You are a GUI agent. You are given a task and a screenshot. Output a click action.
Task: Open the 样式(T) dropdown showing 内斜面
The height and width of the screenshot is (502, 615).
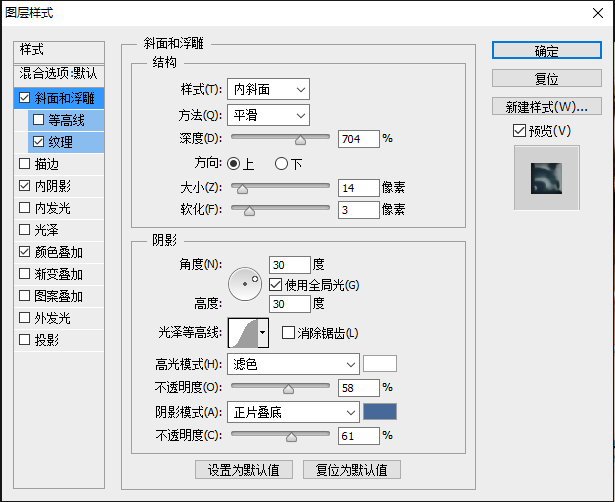[x=268, y=89]
